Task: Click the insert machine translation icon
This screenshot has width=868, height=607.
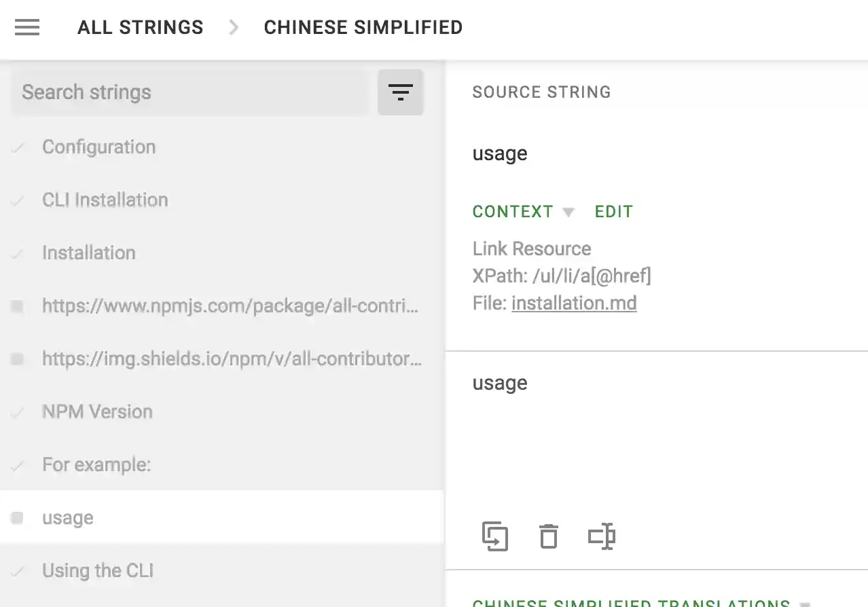Action: tap(601, 536)
